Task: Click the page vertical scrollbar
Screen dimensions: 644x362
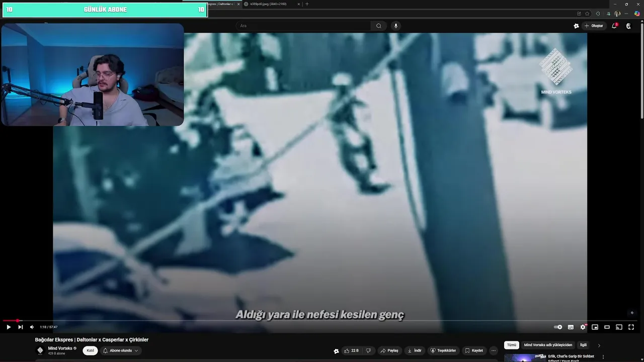Action: pyautogui.click(x=642, y=70)
